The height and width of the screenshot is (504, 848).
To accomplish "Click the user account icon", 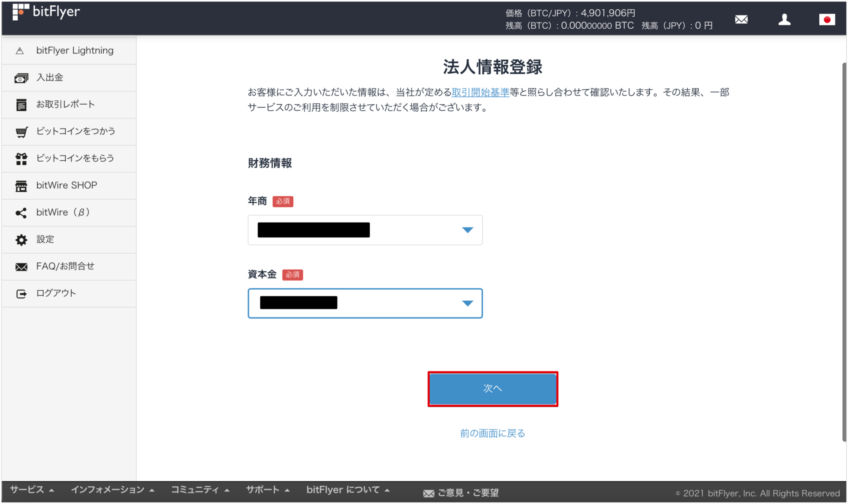I will tap(785, 19).
